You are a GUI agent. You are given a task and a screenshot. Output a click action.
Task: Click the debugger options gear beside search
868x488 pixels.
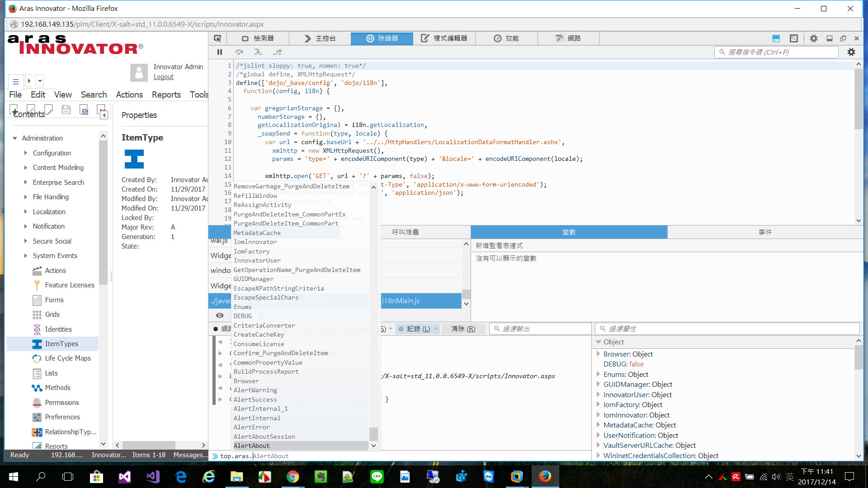851,52
